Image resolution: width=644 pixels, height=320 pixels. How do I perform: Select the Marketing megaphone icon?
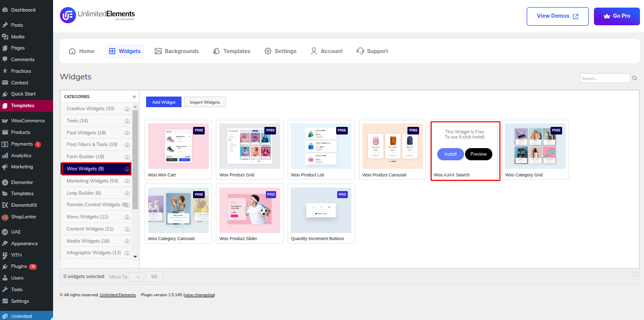(5, 167)
